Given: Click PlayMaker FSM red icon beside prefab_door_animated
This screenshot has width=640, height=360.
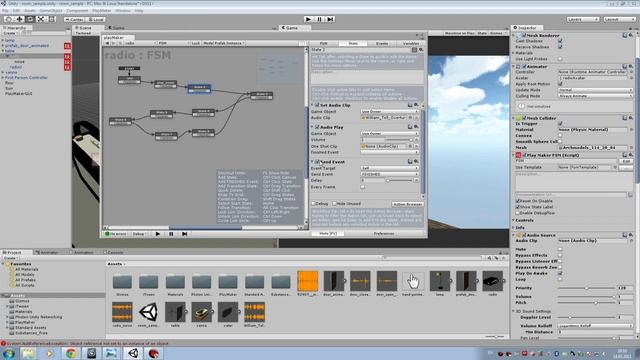Looking at the screenshot, I should click(67, 46).
